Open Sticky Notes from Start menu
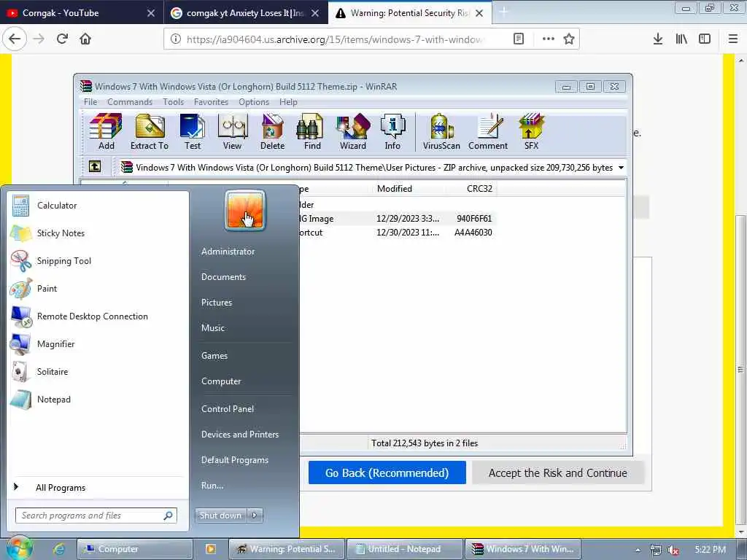The image size is (747, 560). point(98,233)
